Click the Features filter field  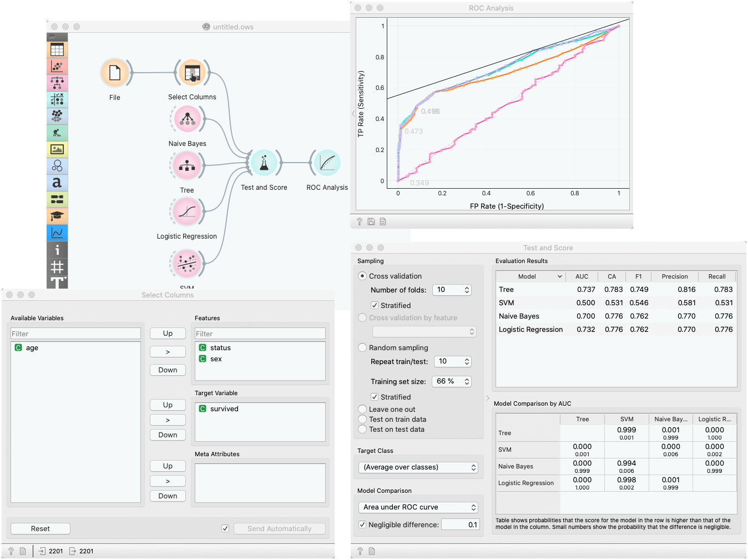(260, 334)
